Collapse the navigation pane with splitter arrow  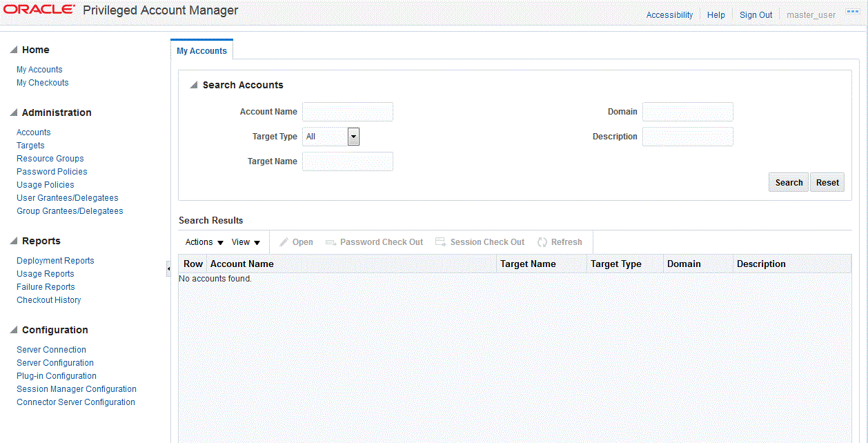tap(168, 268)
